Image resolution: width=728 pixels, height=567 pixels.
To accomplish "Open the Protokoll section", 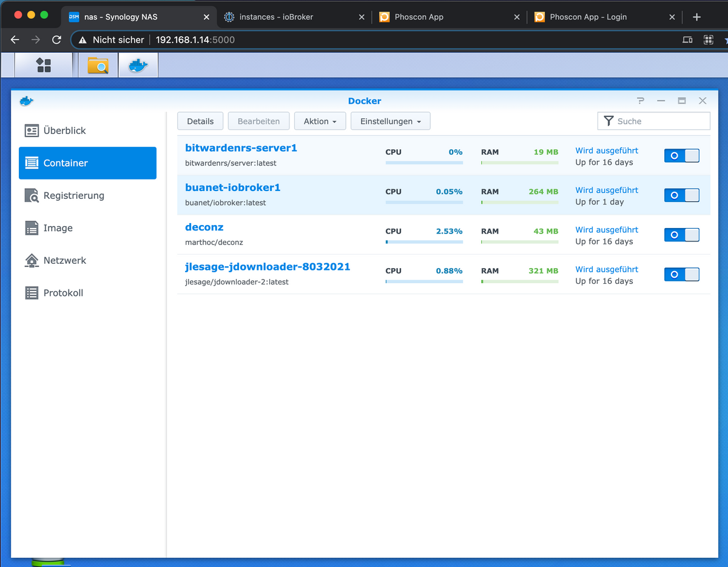I will point(87,293).
